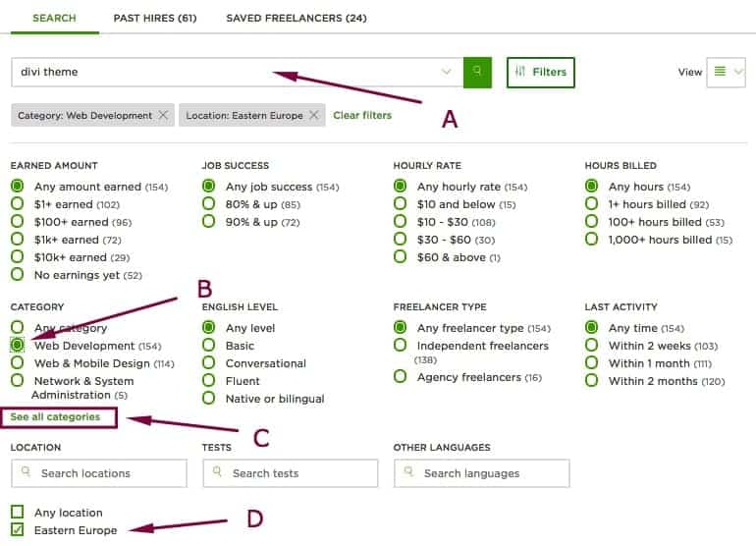Open the Filters button with sliders icon

[541, 72]
